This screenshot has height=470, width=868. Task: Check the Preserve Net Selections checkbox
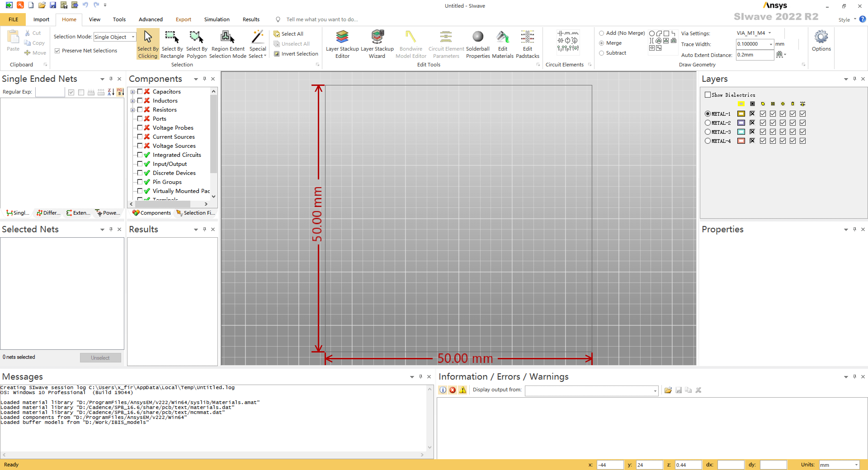pos(57,50)
